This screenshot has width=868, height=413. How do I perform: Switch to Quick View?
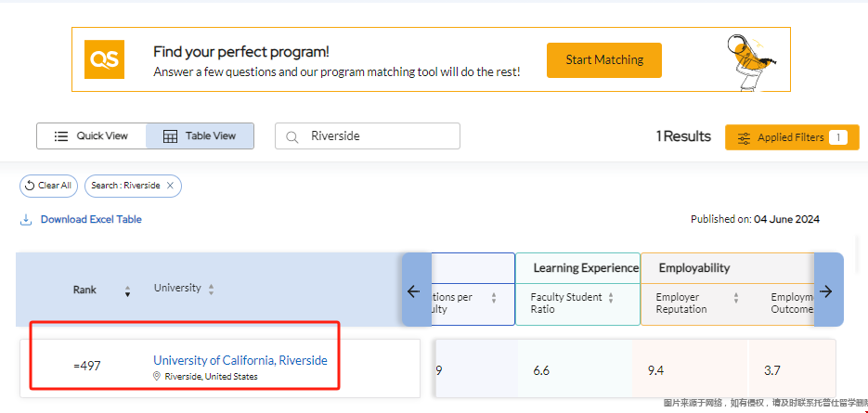pyautogui.click(x=91, y=136)
